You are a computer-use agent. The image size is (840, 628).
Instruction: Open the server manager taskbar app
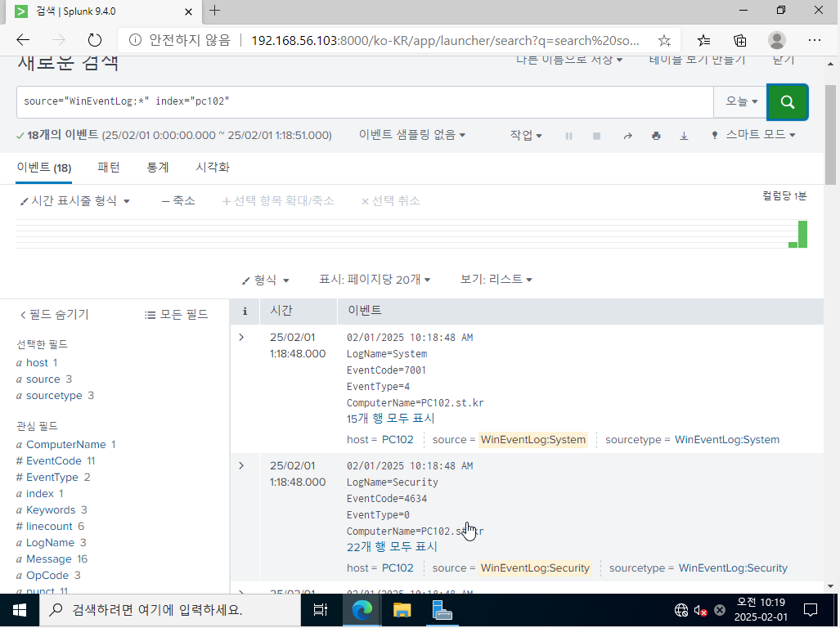[442, 610]
